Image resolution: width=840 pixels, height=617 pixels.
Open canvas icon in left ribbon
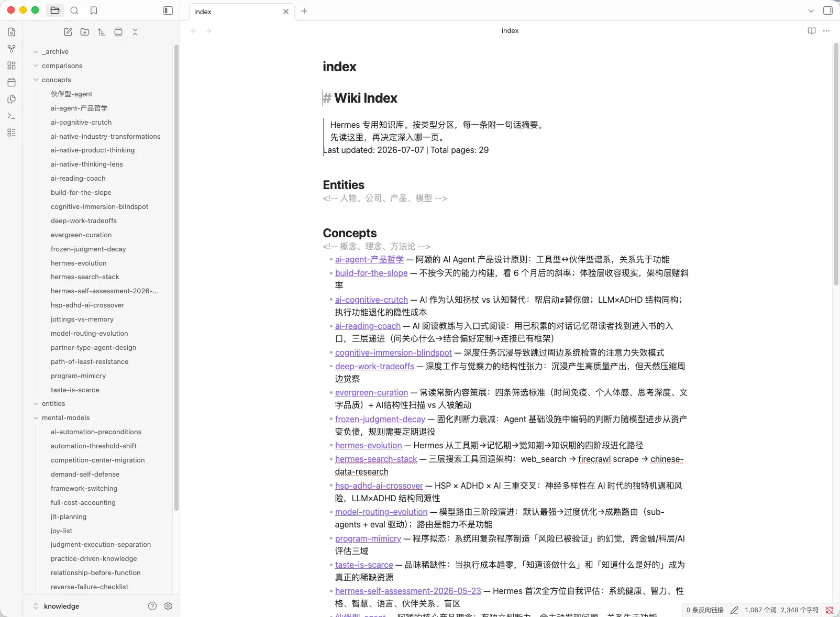(12, 65)
